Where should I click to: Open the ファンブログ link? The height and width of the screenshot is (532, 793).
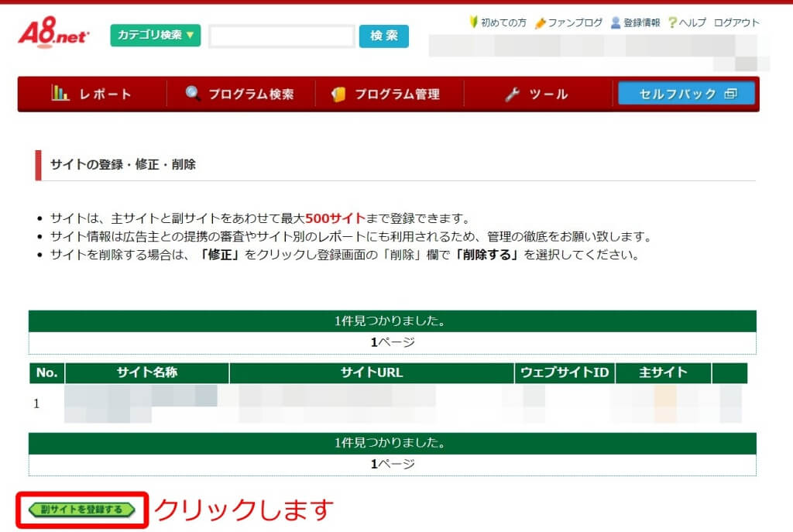coord(575,22)
